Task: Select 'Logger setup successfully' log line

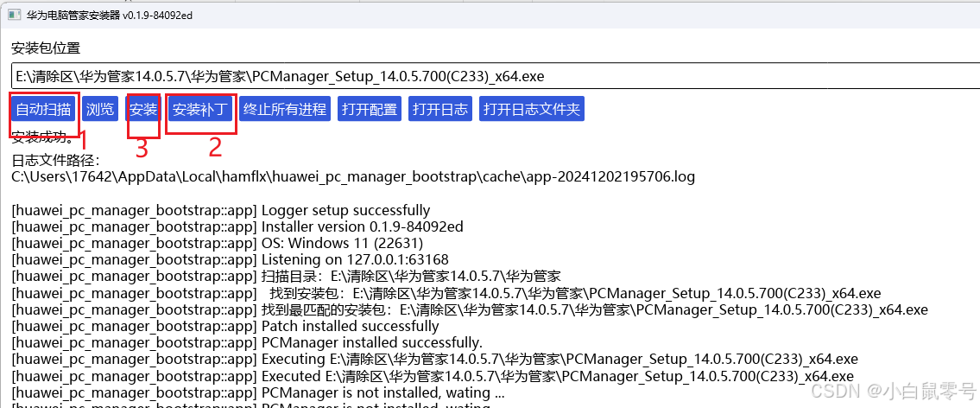Action: [221, 210]
